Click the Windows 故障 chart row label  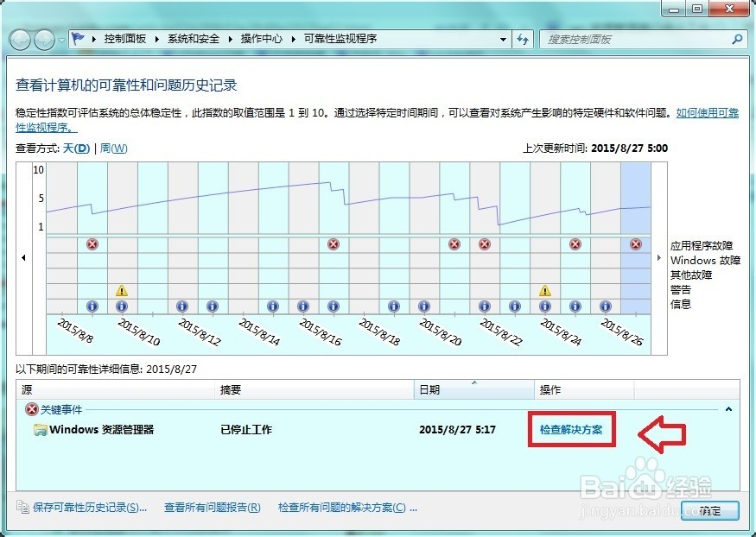click(x=705, y=260)
